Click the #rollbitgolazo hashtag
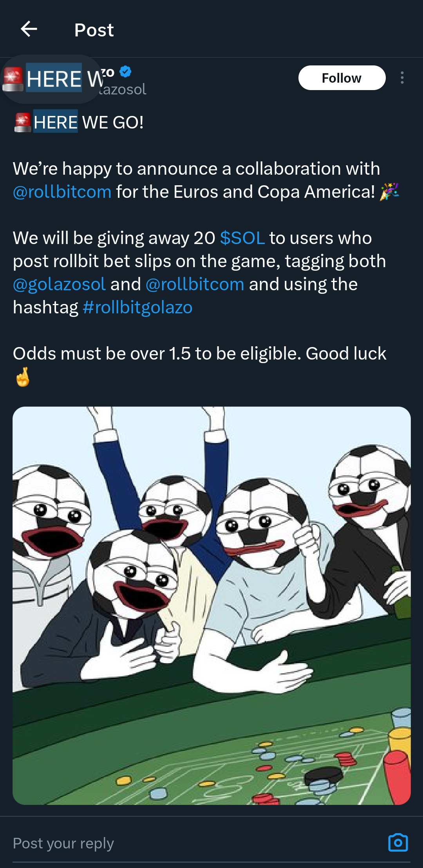Image resolution: width=423 pixels, height=868 pixels. pos(137,307)
